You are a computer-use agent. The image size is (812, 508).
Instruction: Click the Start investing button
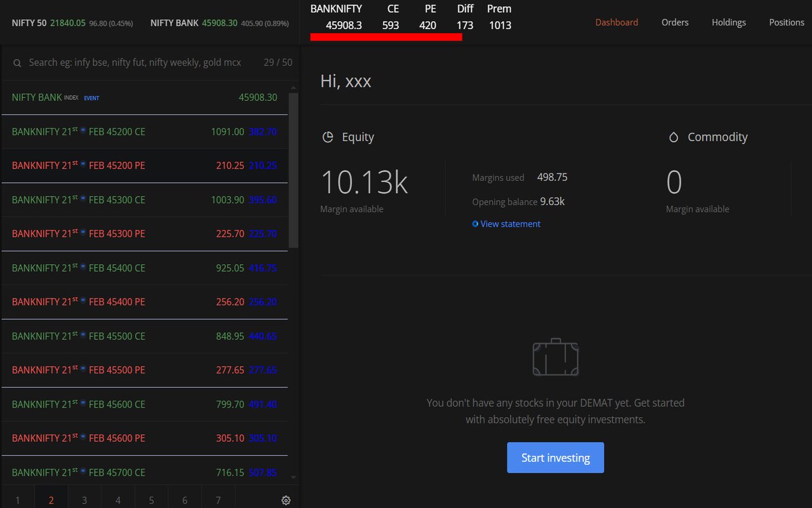coord(555,457)
